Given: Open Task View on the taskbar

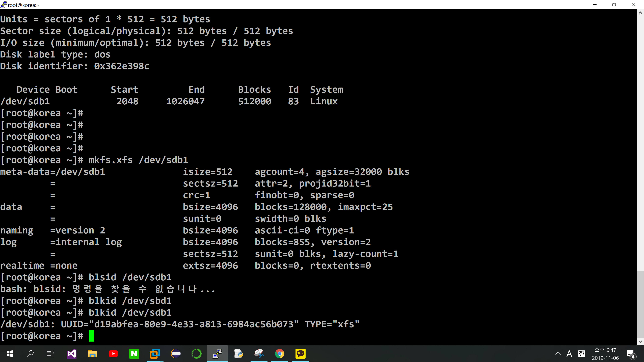Looking at the screenshot, I should click(x=50, y=353).
